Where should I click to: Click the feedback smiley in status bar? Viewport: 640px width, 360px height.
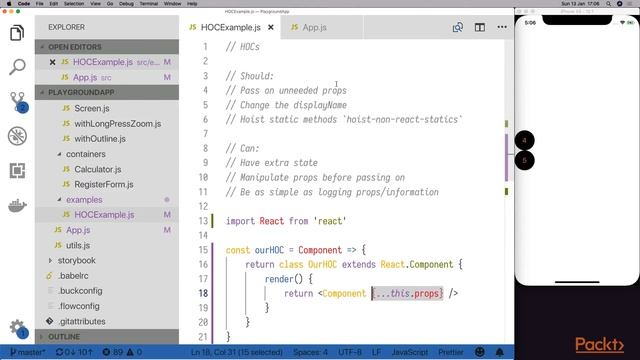(x=480, y=352)
